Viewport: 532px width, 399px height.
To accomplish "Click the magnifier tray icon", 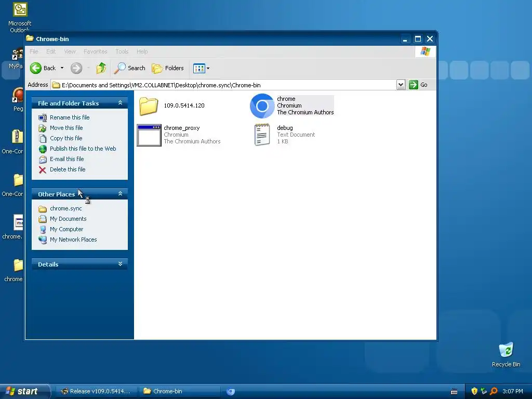I will tap(494, 391).
